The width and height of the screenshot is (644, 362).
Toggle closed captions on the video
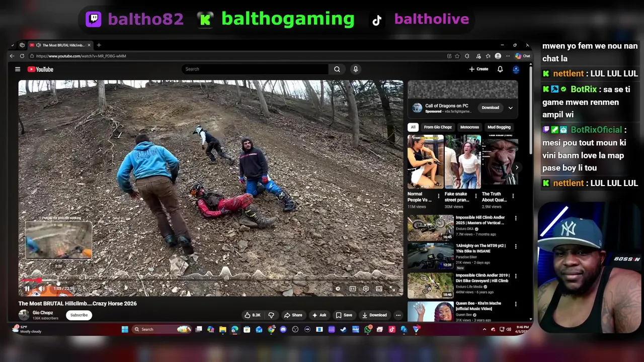[353, 289]
